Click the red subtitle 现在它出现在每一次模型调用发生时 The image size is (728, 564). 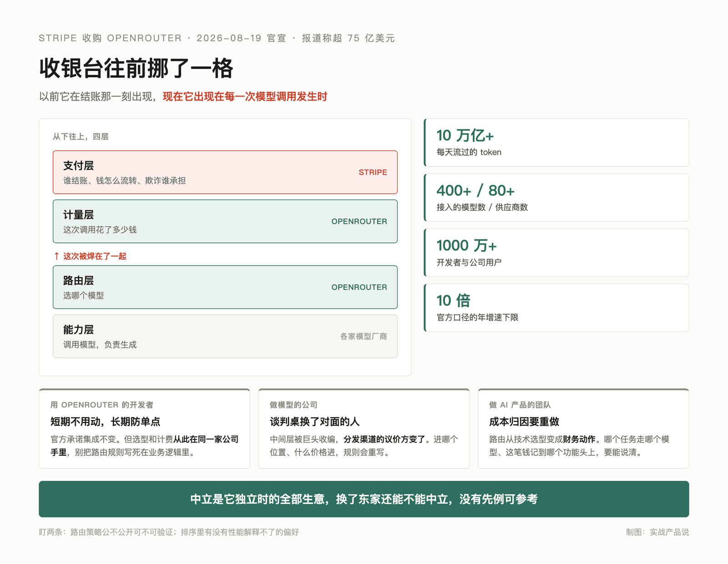tap(245, 96)
